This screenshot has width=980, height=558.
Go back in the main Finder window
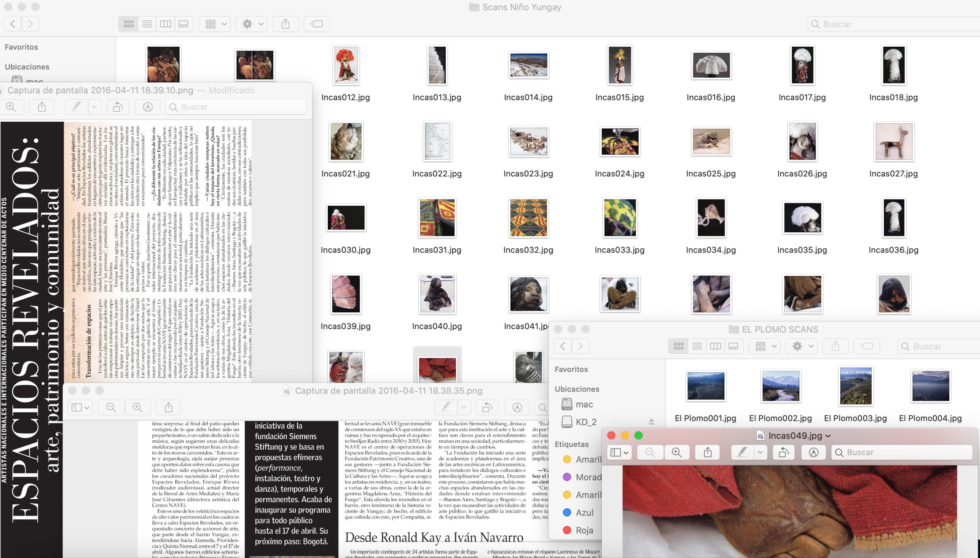(13, 24)
